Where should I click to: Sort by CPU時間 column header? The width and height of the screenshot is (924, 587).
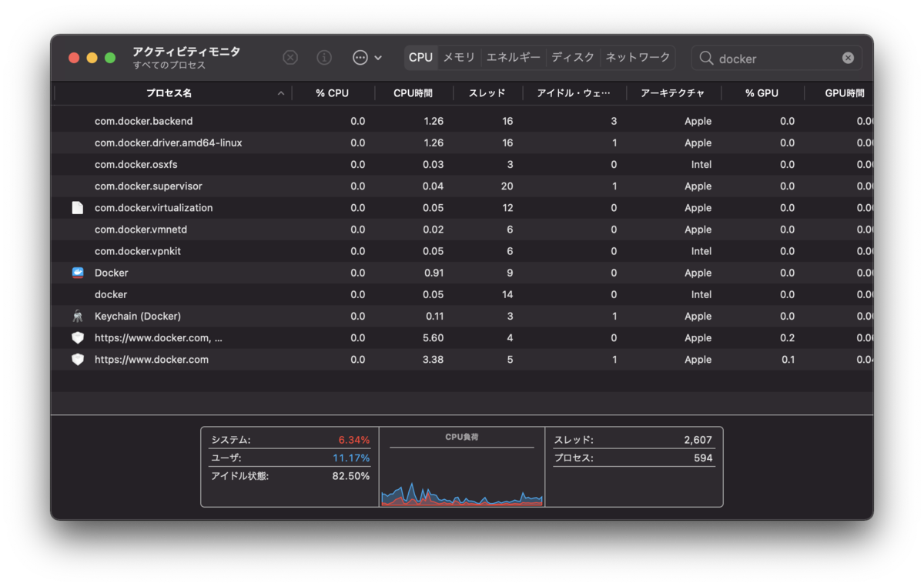click(413, 93)
